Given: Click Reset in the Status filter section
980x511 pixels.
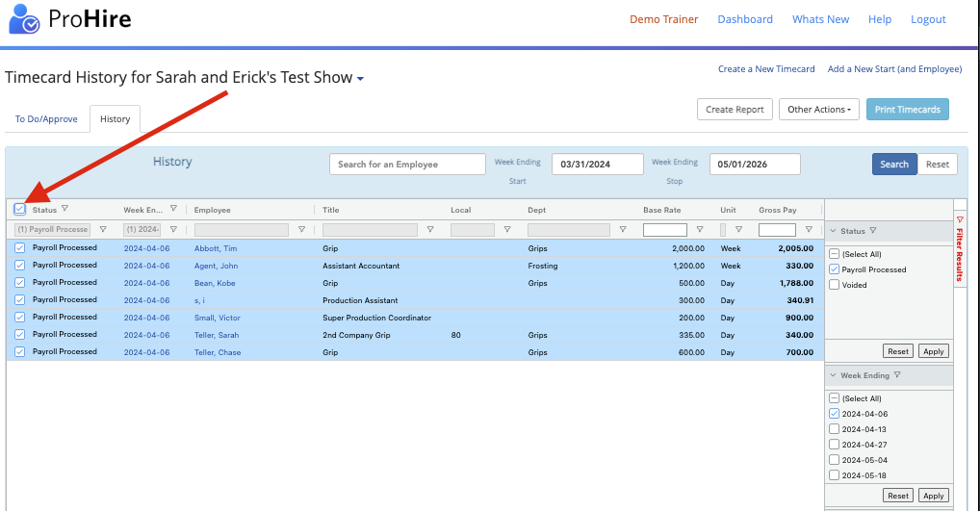Looking at the screenshot, I should click(898, 351).
